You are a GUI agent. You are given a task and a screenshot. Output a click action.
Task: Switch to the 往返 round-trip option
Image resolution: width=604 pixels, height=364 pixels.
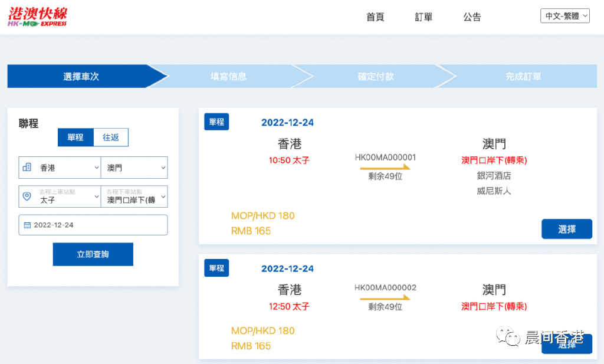pyautogui.click(x=111, y=137)
